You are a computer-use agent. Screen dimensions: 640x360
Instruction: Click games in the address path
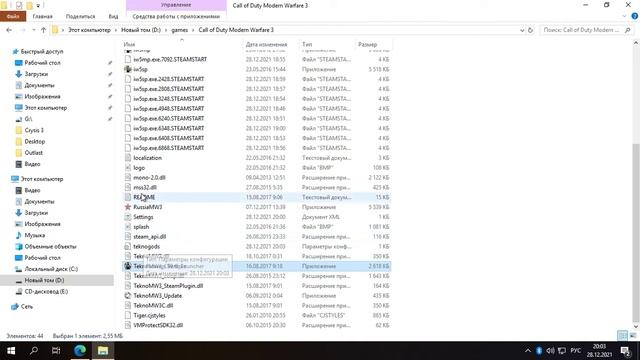click(x=180, y=30)
